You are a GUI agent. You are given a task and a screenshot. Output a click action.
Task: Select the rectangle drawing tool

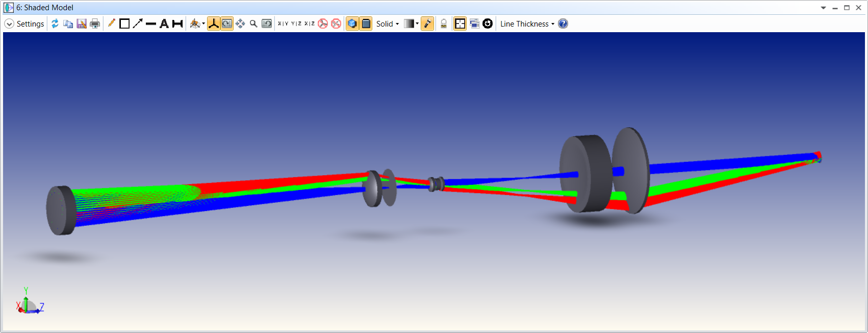click(124, 23)
